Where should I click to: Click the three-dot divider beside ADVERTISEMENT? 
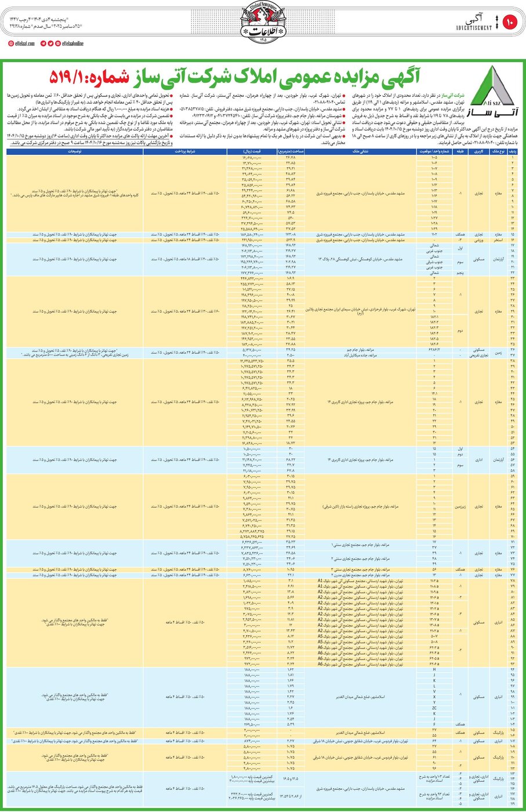coord(496,27)
